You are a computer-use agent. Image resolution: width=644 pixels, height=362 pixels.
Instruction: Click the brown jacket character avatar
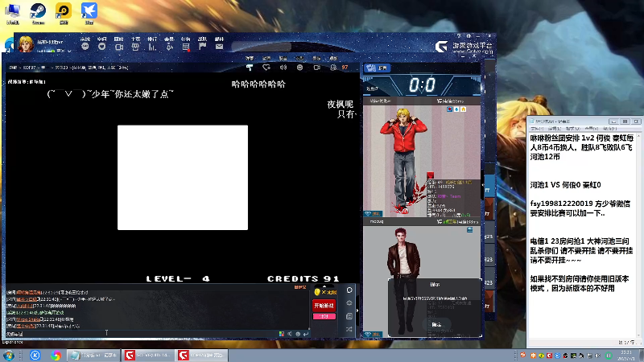(x=403, y=281)
